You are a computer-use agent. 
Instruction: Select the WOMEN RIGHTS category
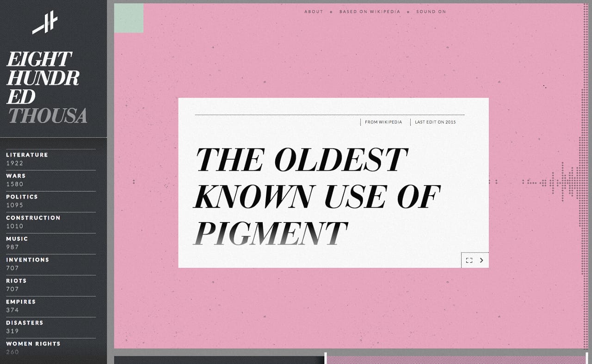coord(33,344)
